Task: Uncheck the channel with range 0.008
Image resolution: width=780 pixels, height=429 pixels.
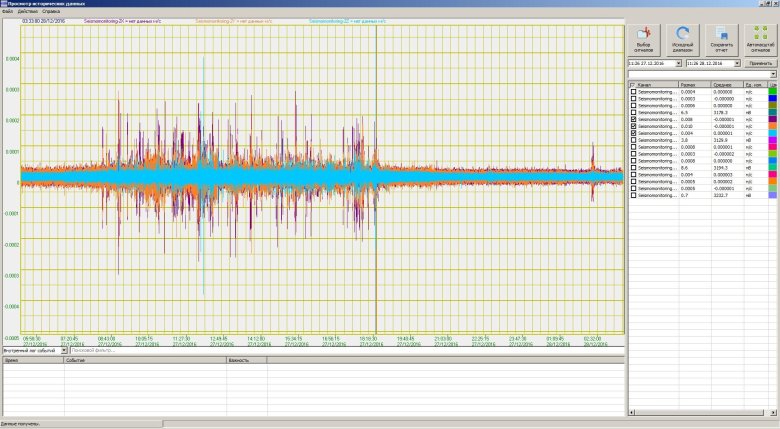Action: pyautogui.click(x=632, y=120)
